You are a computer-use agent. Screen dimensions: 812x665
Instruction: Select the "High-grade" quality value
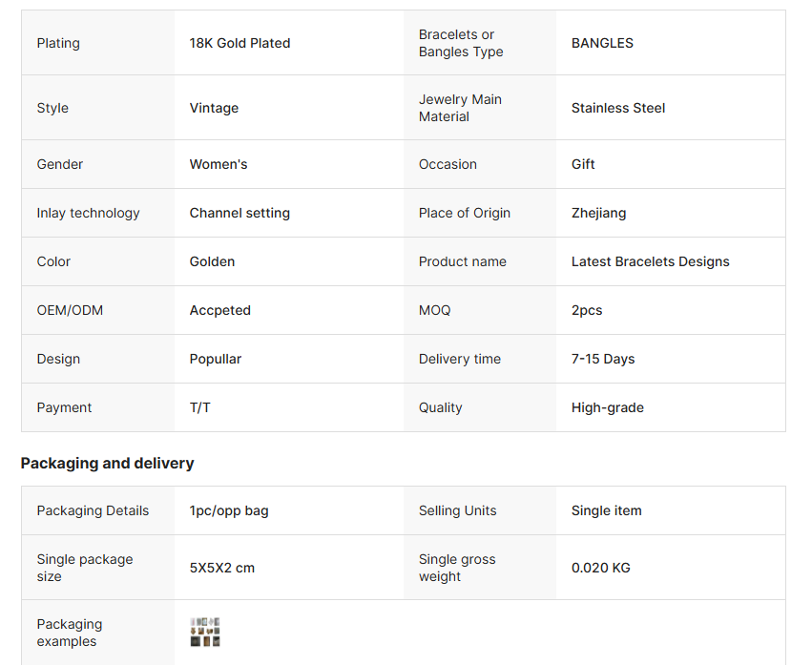coord(607,407)
